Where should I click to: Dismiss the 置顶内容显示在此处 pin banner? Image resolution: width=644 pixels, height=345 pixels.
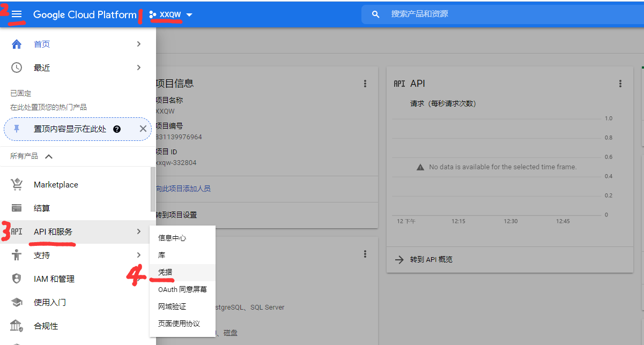(143, 129)
